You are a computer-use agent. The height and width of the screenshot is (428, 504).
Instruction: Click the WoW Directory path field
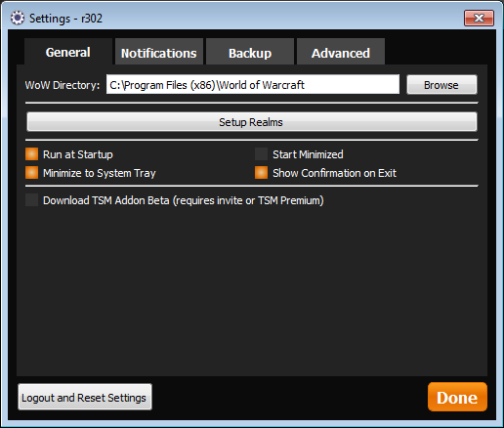click(253, 85)
